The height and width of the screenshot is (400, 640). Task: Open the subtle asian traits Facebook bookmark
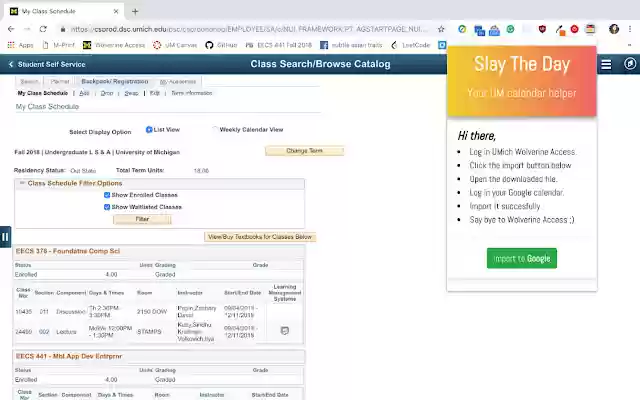pyautogui.click(x=351, y=45)
